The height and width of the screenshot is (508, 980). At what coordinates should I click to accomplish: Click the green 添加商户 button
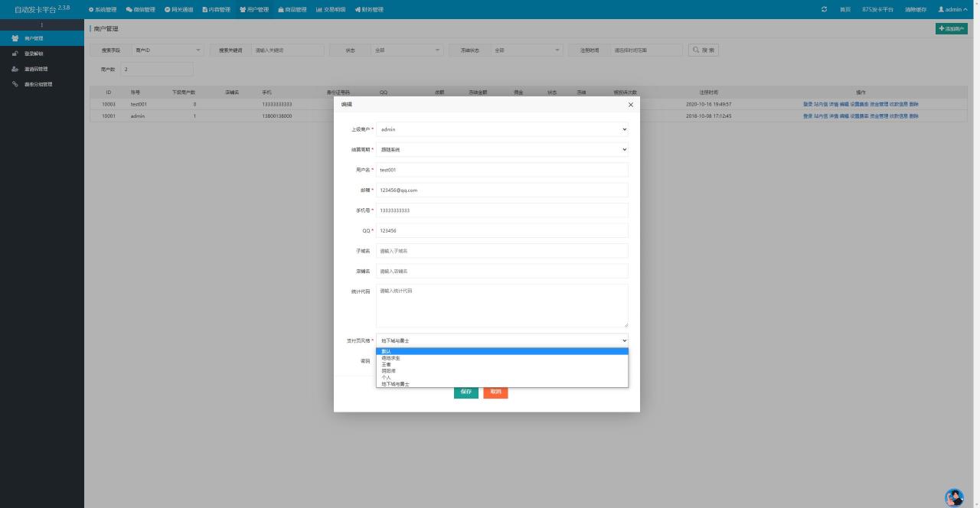point(952,28)
